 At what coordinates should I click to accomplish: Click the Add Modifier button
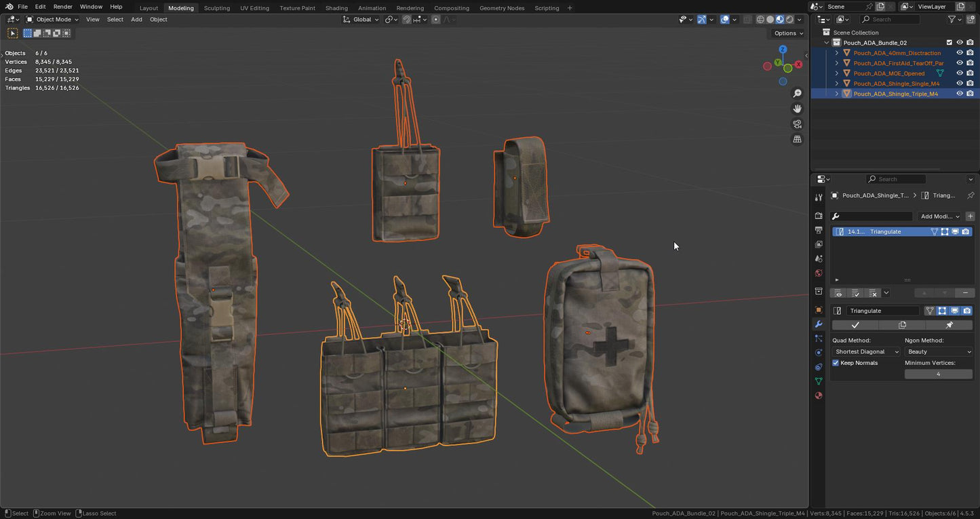pos(939,216)
